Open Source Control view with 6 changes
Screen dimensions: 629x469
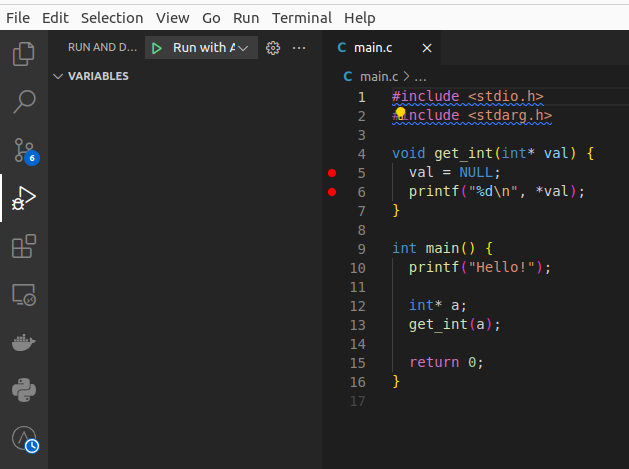[25, 151]
